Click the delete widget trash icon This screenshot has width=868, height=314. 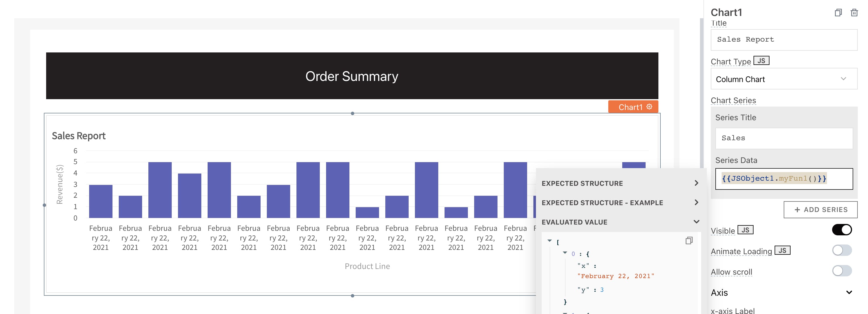(854, 13)
